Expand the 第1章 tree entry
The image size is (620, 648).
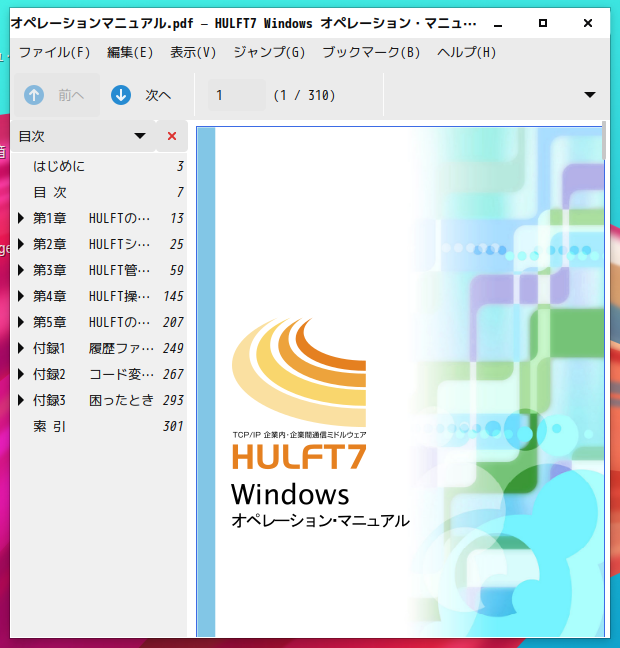(x=20, y=218)
